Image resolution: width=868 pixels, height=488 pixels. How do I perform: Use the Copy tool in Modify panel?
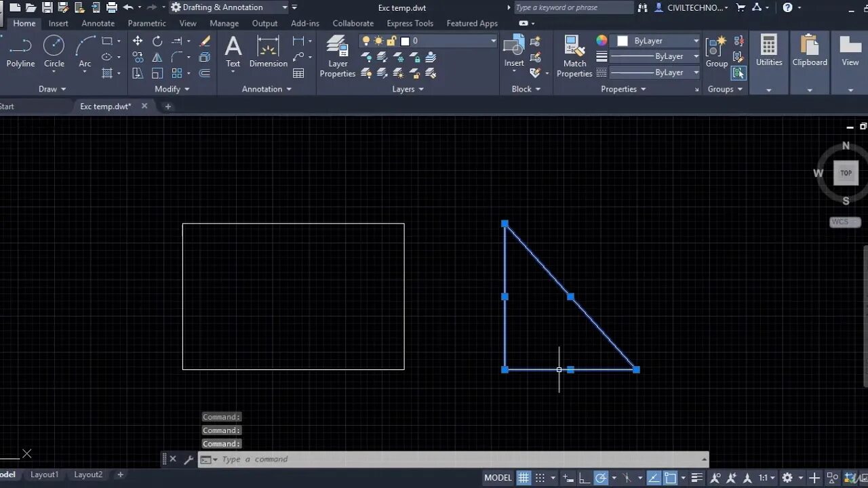[138, 57]
